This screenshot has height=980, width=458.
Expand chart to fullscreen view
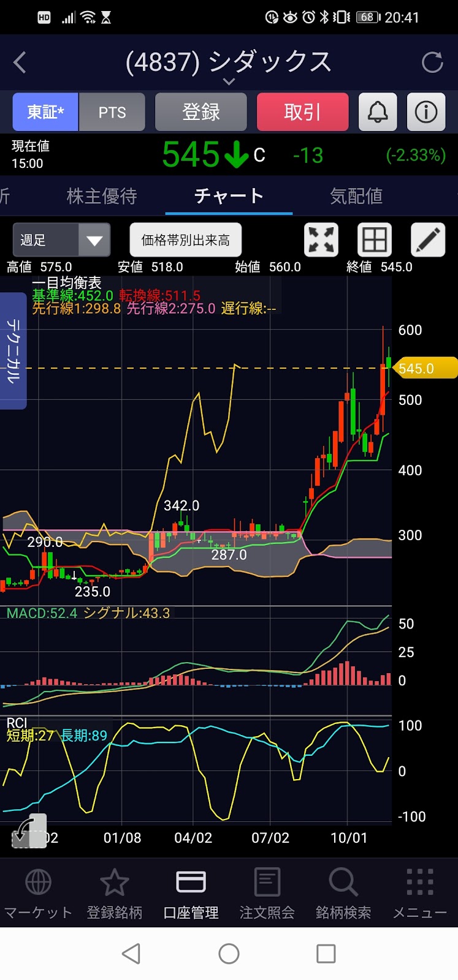tap(321, 239)
